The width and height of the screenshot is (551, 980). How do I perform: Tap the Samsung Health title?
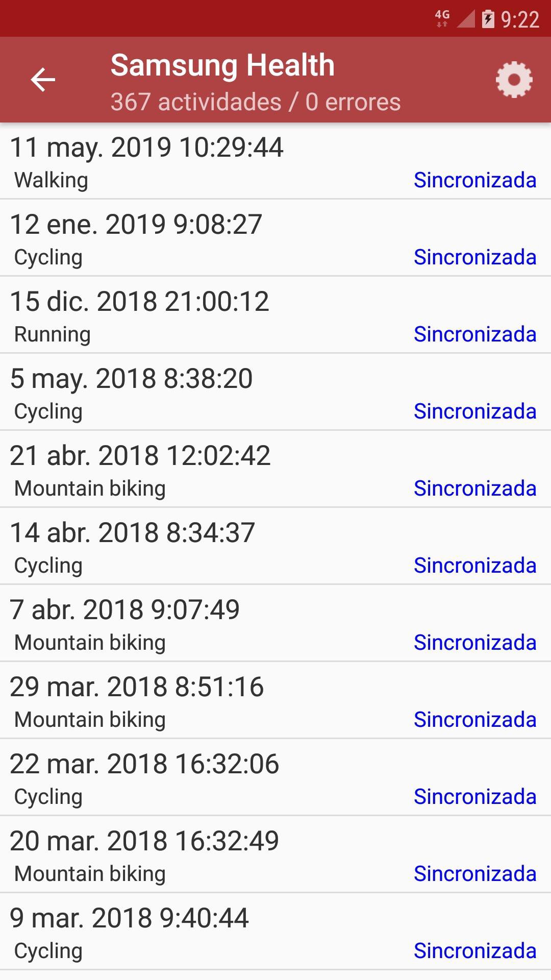tap(222, 65)
